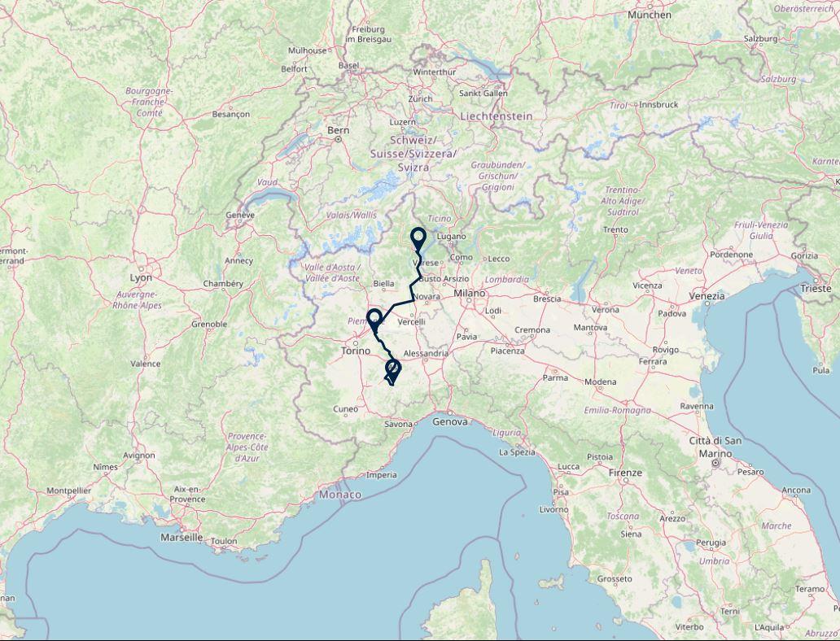Click the Genova label on the coast
The width and height of the screenshot is (840, 641).
[x=450, y=422]
